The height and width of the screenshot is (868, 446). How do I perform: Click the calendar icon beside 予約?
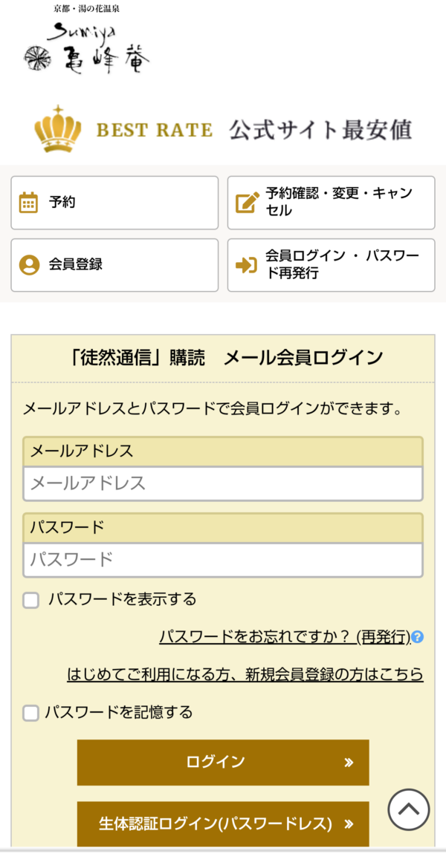pos(28,203)
